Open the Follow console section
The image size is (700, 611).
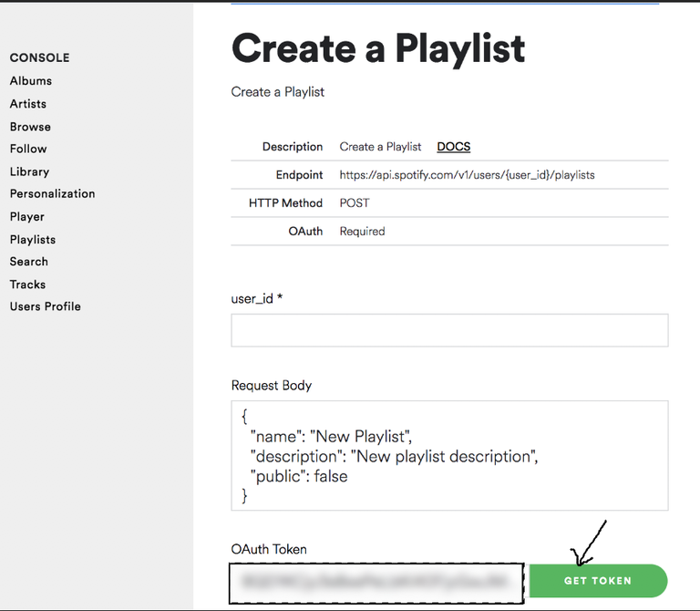click(28, 149)
